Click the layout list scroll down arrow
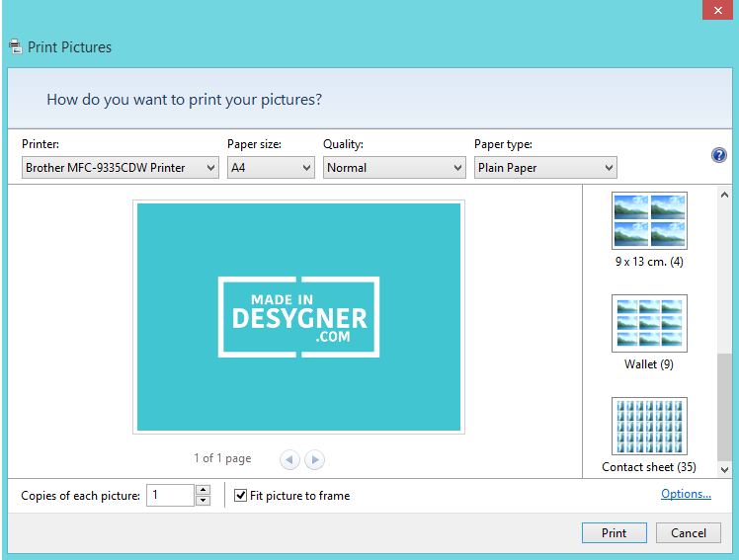Viewport: 739px width, 560px height. pyautogui.click(x=724, y=469)
